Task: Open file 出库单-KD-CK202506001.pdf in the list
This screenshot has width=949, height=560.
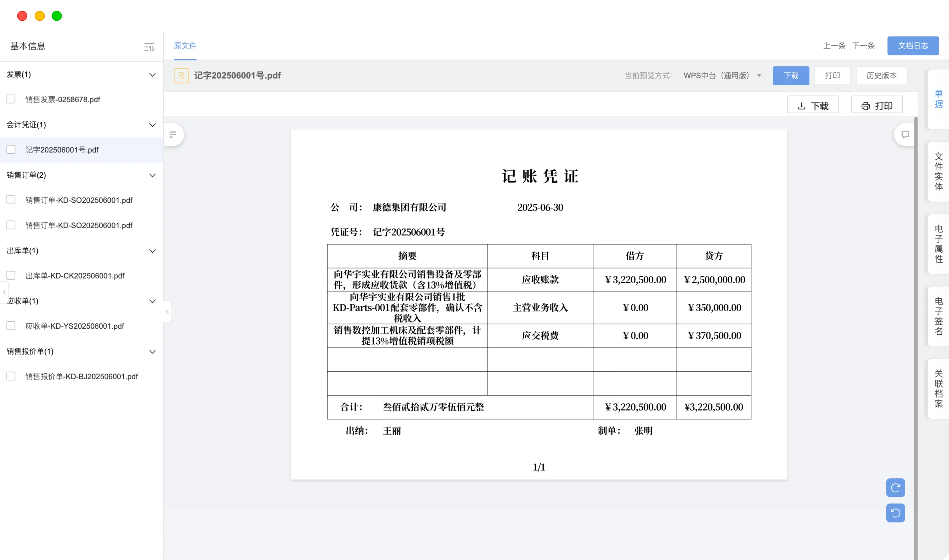Action: pos(75,275)
